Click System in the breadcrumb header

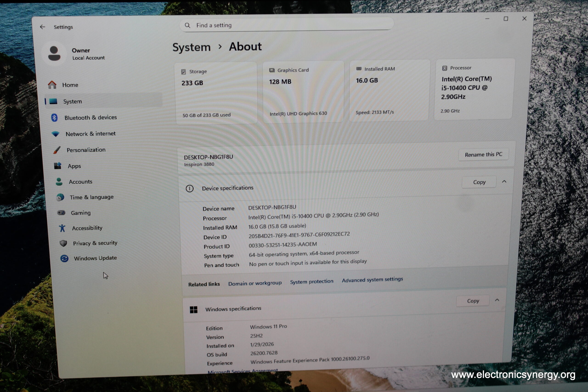point(192,48)
